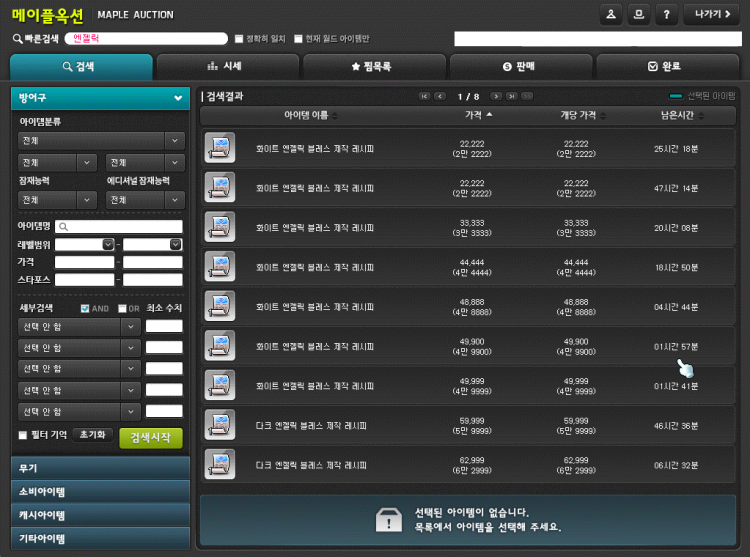Open the 완료 tab
This screenshot has width=750, height=557.
(668, 67)
